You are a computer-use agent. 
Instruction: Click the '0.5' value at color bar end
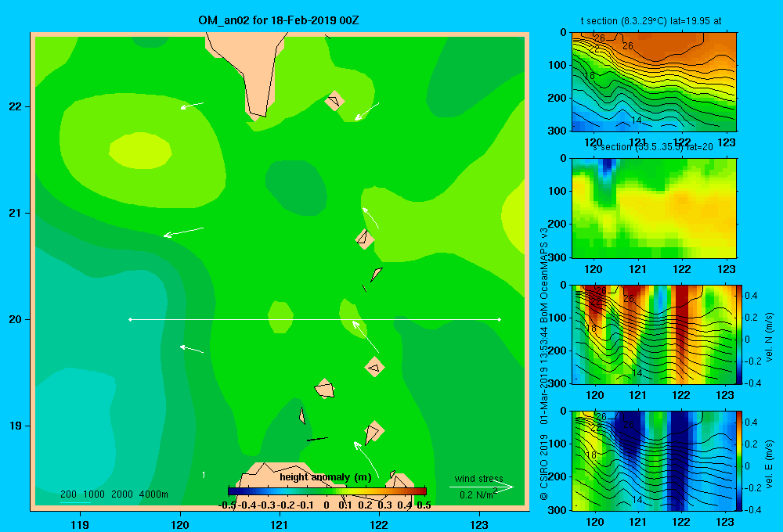pyautogui.click(x=424, y=505)
